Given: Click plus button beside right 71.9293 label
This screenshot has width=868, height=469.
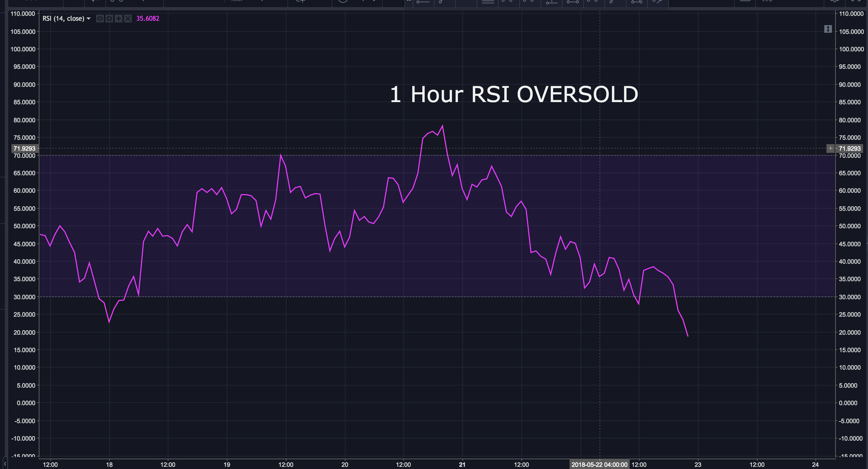Looking at the screenshot, I should click(830, 149).
